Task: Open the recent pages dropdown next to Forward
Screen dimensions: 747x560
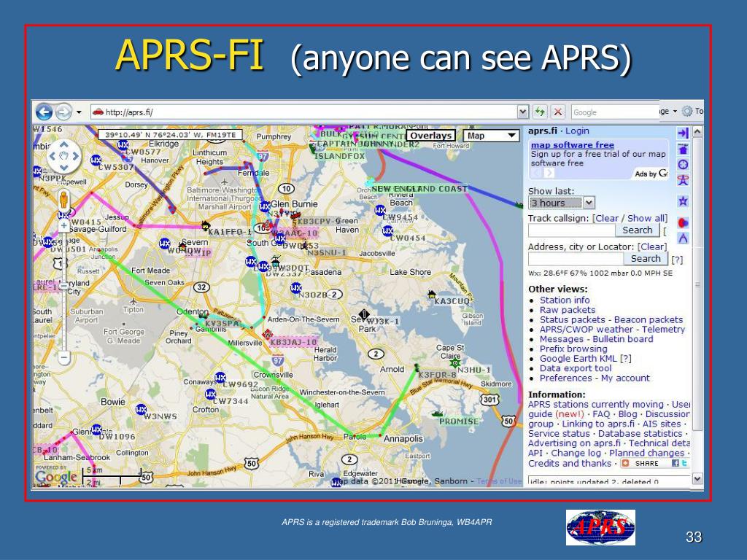Action: (x=79, y=112)
